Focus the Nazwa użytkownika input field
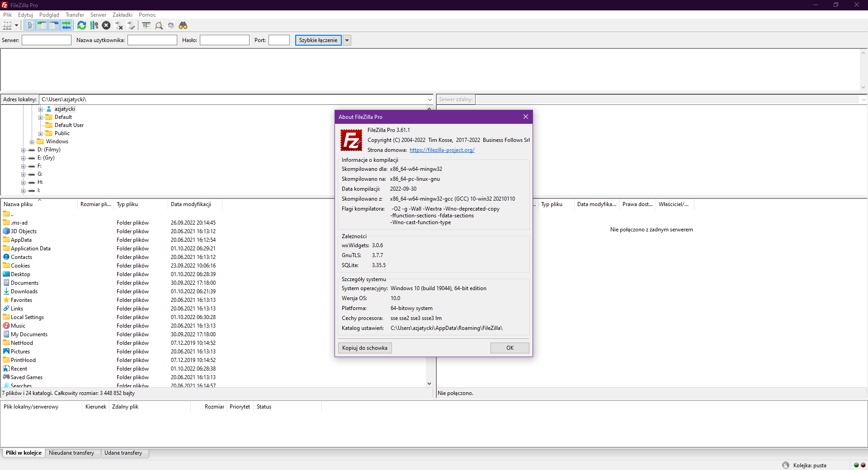Viewport: 868px width, 470px height. pos(152,40)
